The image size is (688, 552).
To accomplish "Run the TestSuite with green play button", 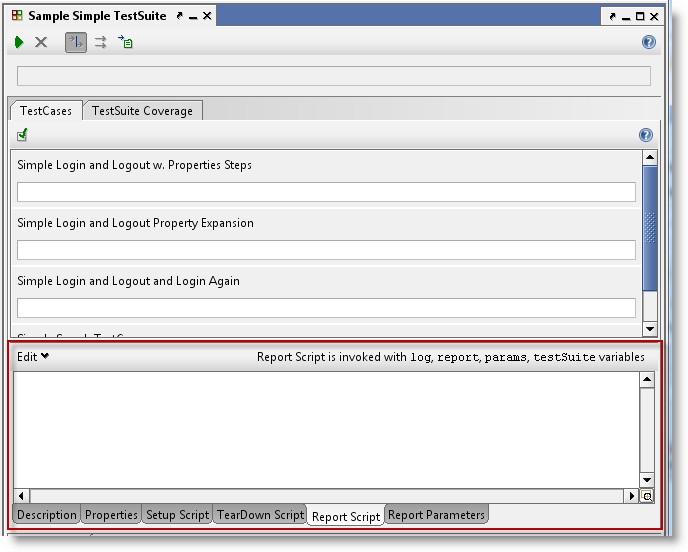I will tap(18, 42).
